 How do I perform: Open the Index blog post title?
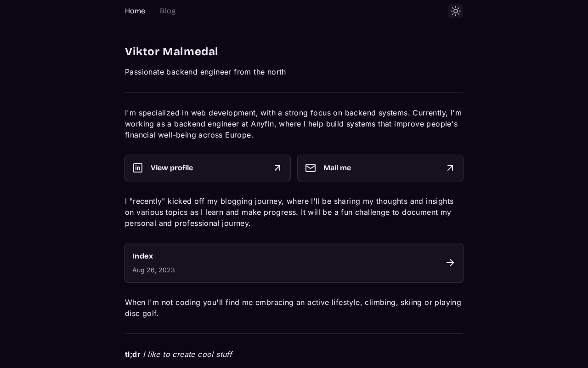[x=142, y=256]
